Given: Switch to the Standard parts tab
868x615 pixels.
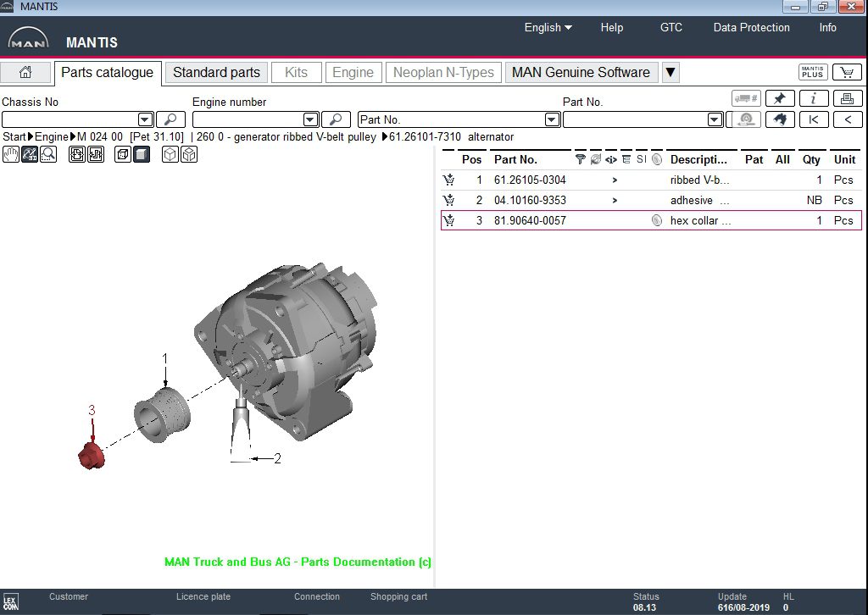Looking at the screenshot, I should (216, 72).
